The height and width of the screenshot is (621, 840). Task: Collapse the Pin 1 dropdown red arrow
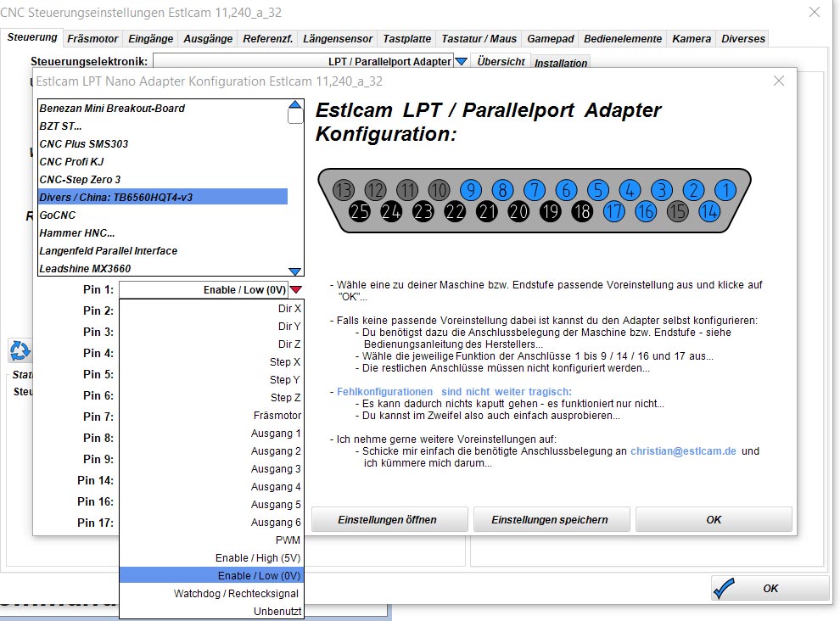point(295,290)
